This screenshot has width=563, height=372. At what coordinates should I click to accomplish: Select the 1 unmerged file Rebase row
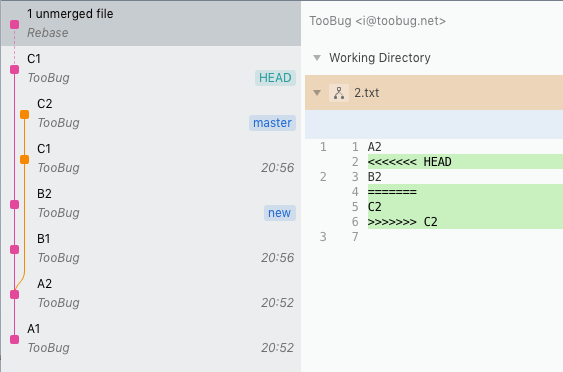151,23
